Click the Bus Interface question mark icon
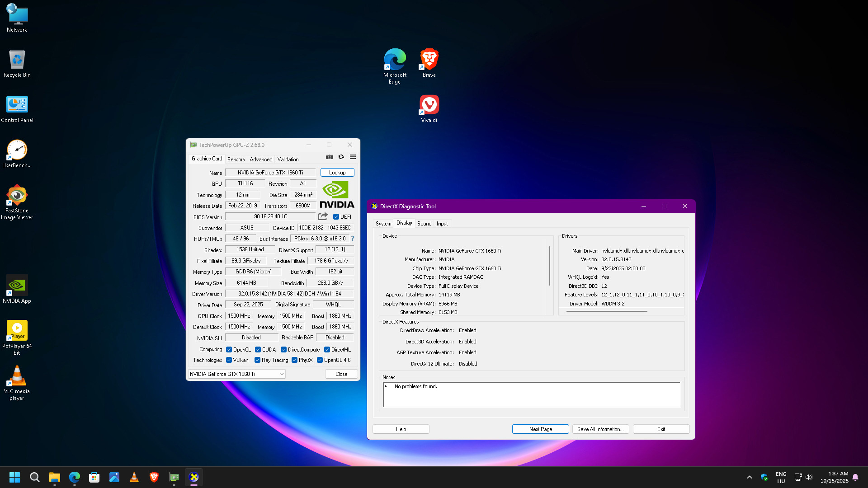The image size is (868, 488). tap(353, 239)
